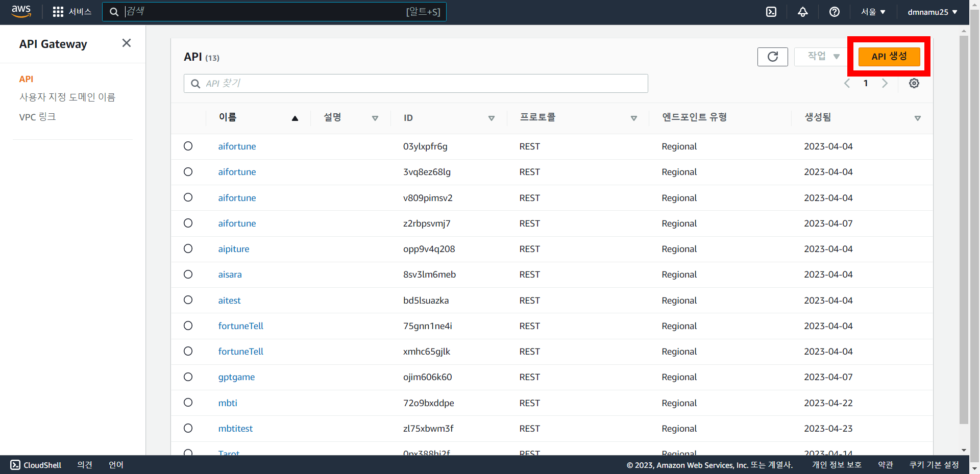980x474 pixels.
Task: Click the ID cell opp9v4q208
Action: click(429, 249)
